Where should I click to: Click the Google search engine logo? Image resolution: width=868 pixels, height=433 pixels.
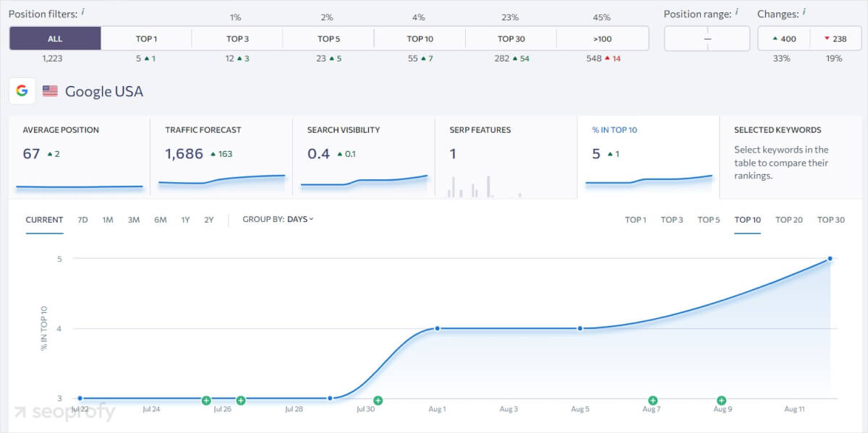click(x=22, y=90)
